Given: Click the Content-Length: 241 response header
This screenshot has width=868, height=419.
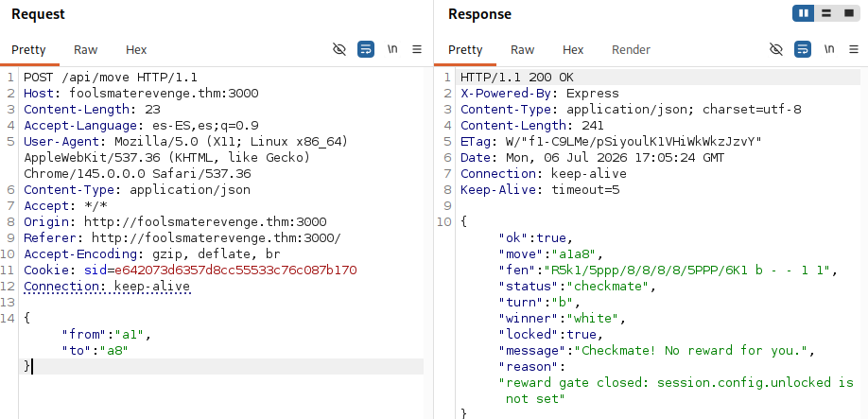Looking at the screenshot, I should (532, 125).
